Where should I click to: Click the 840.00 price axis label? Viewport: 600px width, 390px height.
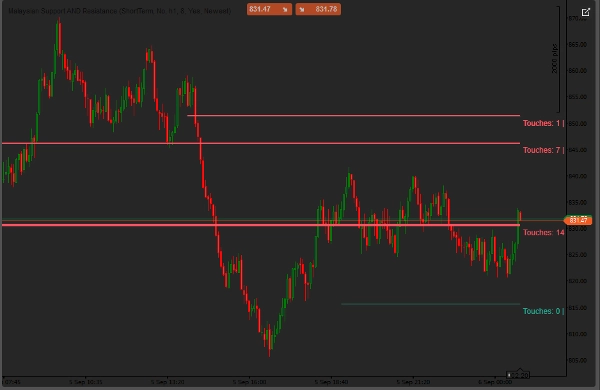pyautogui.click(x=578, y=176)
